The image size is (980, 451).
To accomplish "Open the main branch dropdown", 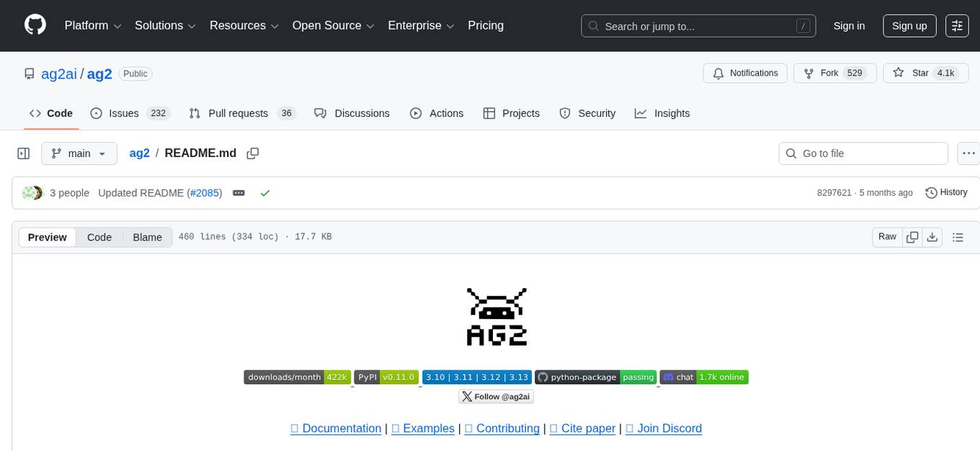I will pyautogui.click(x=79, y=153).
